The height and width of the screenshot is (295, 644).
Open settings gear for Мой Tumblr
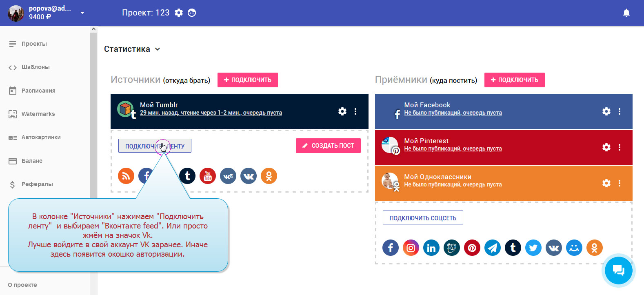pos(342,111)
